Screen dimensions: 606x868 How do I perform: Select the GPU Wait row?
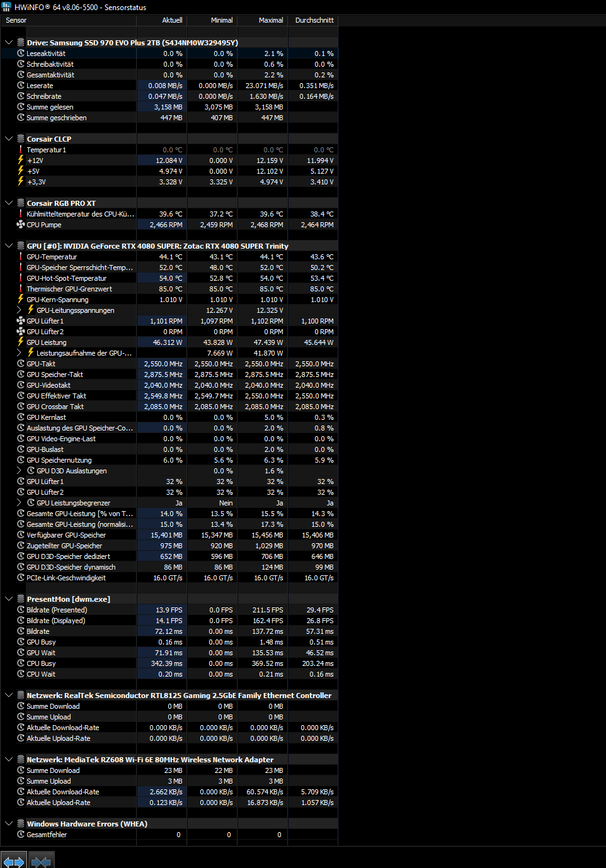(x=169, y=653)
